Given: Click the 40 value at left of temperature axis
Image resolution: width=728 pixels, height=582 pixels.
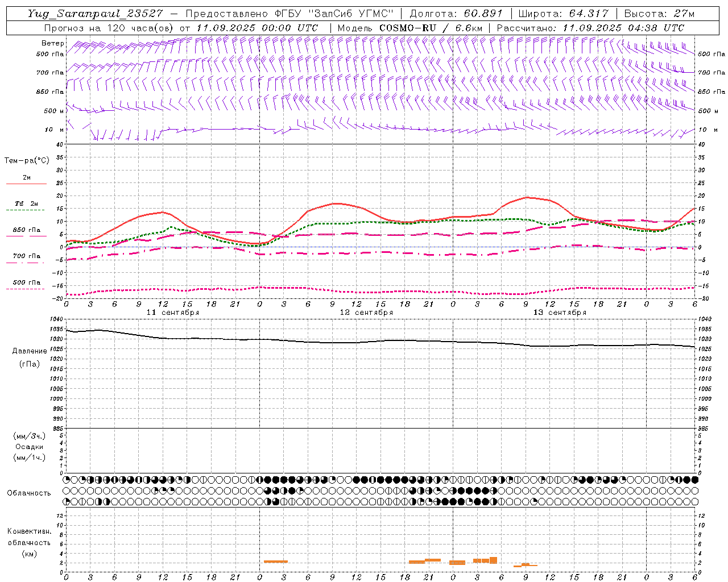Looking at the screenshot, I should 59,144.
